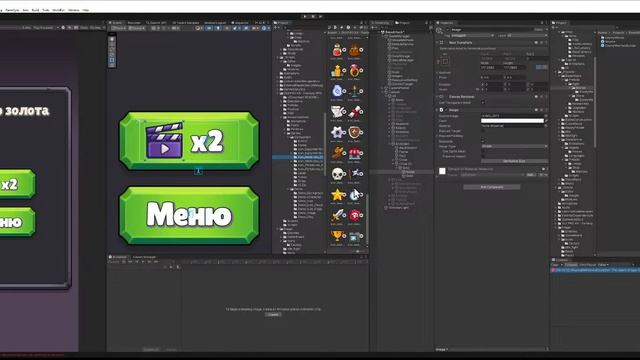This screenshot has height=360, width=640.
Task: Click the Pause button in the top toolbar
Action: 313,17
